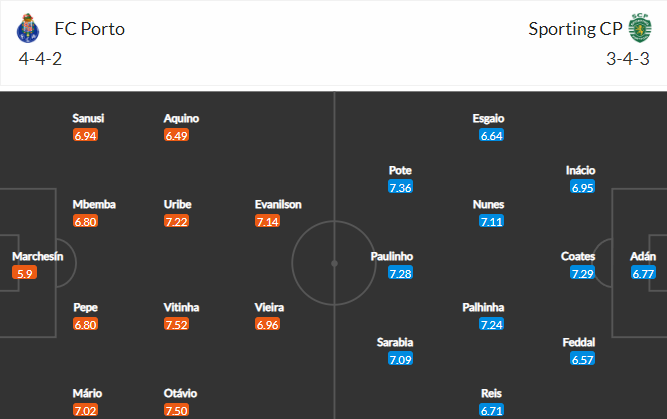Select Esgaio's 6.64 rating badge

tap(491, 135)
